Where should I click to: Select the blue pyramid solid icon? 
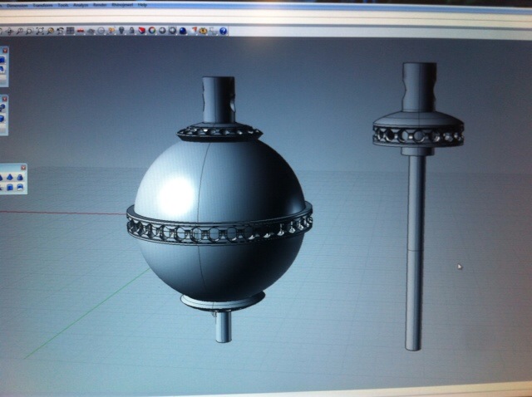pos(9,177)
